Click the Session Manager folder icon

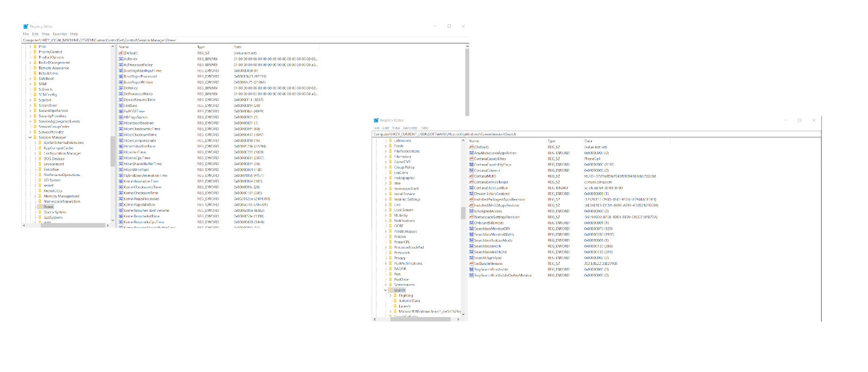(35, 137)
